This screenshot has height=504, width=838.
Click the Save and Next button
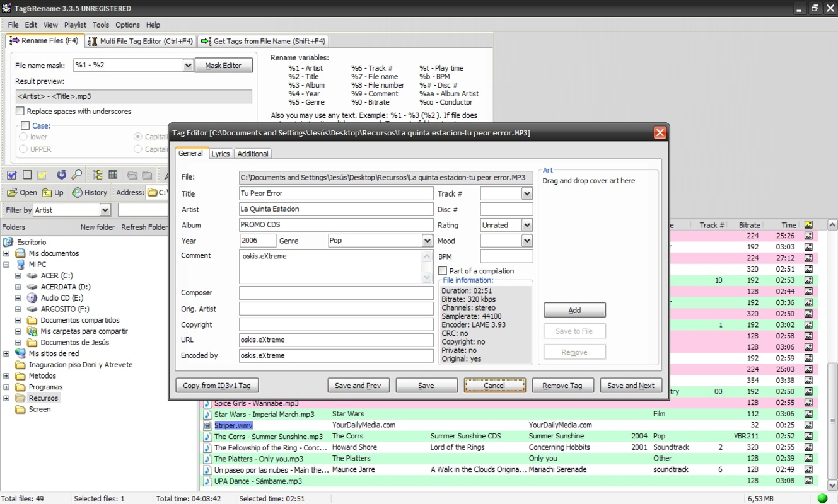631,386
